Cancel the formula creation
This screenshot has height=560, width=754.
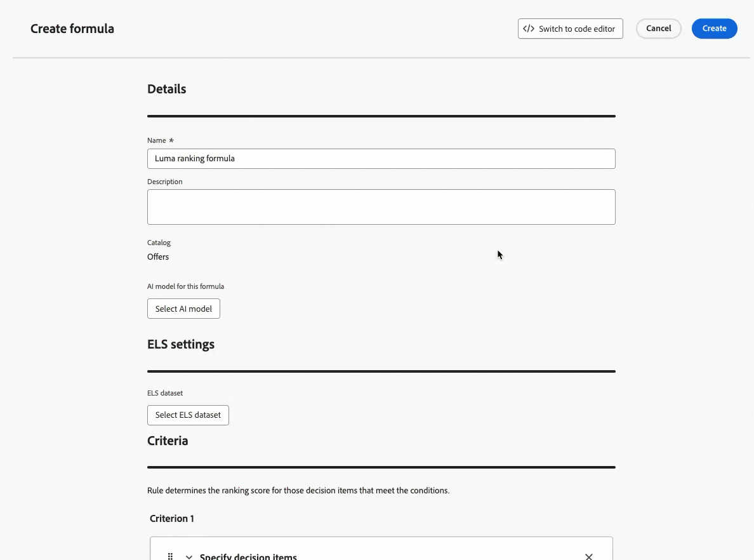pos(658,29)
